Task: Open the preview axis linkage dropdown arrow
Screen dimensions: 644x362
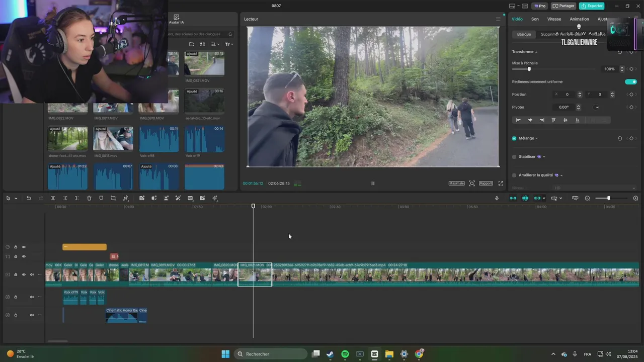Action: pos(544,198)
